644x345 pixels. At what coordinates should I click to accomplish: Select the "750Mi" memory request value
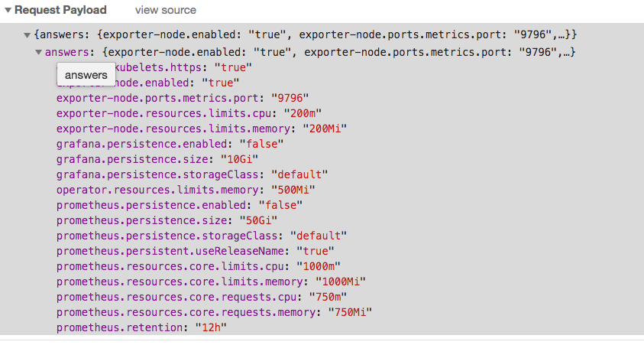350,312
